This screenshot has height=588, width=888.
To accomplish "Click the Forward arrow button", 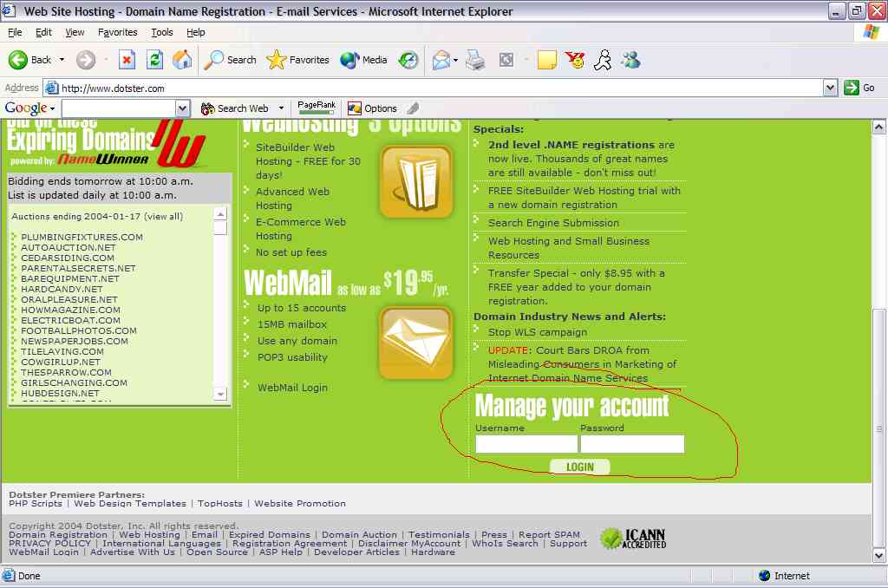I will pyautogui.click(x=86, y=60).
